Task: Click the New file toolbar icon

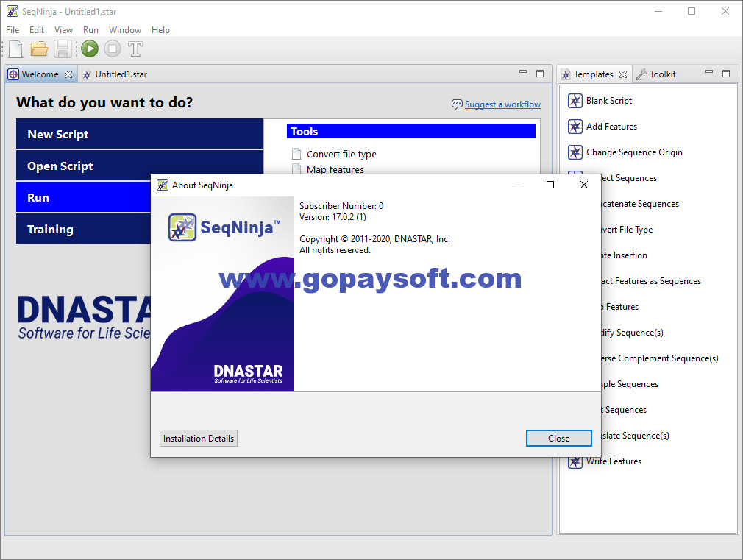Action: click(15, 49)
